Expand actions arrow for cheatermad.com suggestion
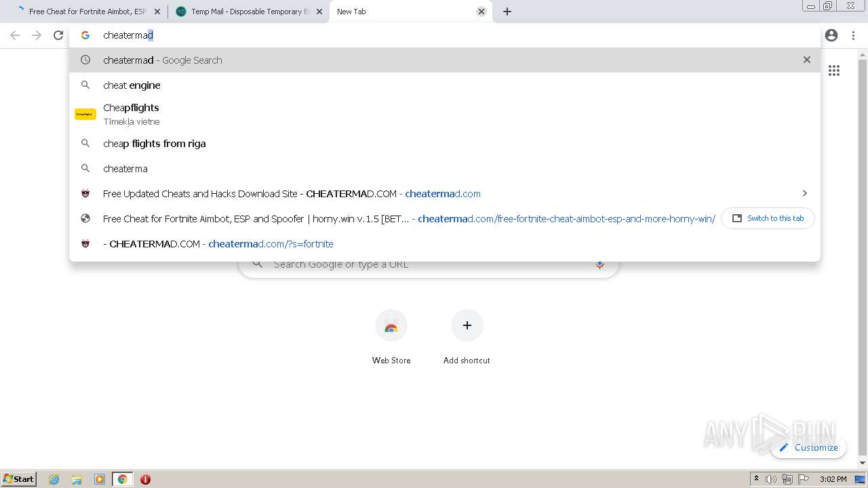 [x=805, y=193]
